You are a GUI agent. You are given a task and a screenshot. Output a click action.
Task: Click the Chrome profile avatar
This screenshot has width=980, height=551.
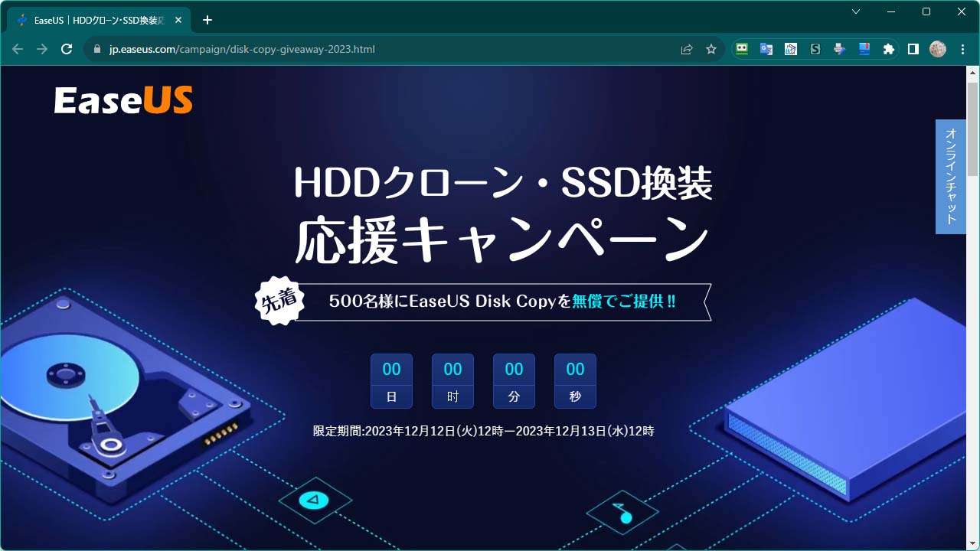point(937,48)
